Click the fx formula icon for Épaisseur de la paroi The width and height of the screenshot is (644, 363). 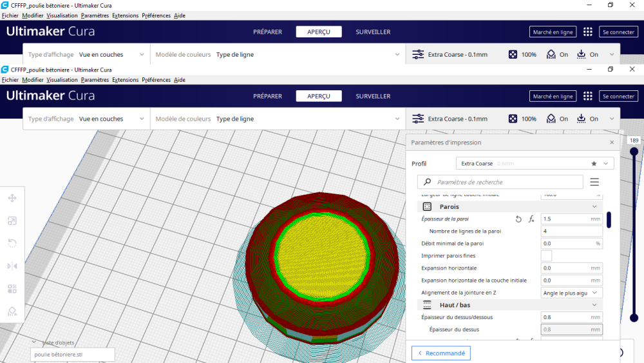[531, 219]
